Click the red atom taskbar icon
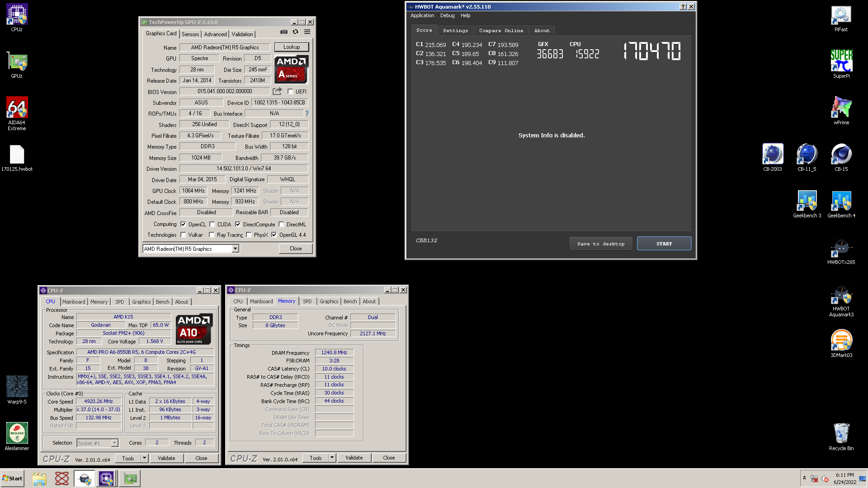 62,479
